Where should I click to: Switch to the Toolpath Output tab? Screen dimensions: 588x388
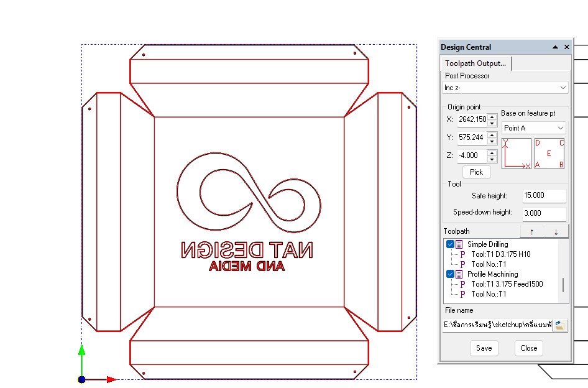click(x=475, y=63)
